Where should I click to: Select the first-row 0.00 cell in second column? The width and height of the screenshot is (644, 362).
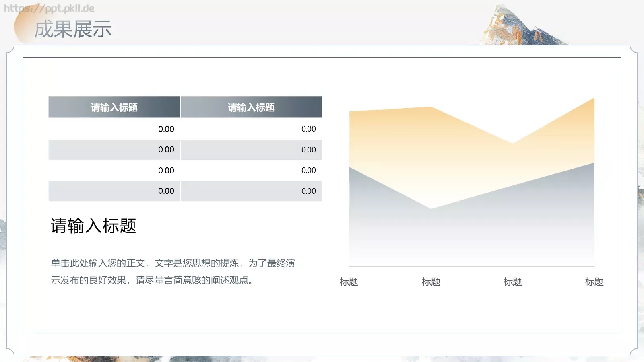point(251,129)
